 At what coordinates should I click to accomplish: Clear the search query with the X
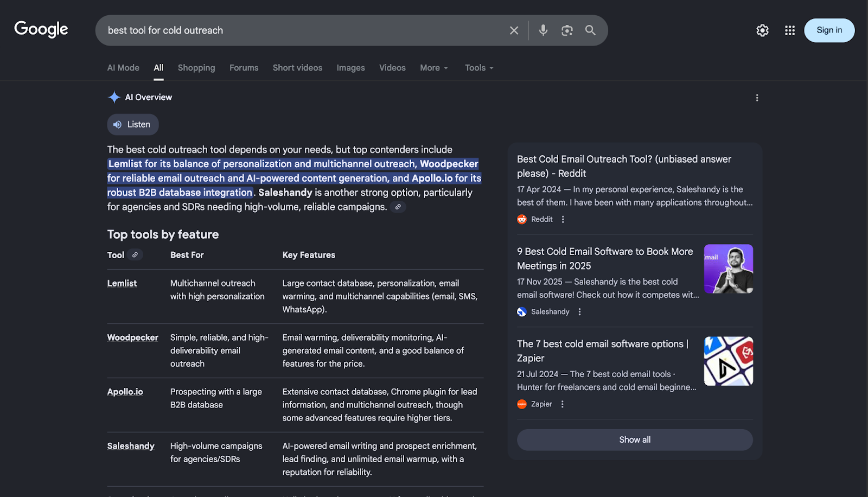(x=514, y=30)
